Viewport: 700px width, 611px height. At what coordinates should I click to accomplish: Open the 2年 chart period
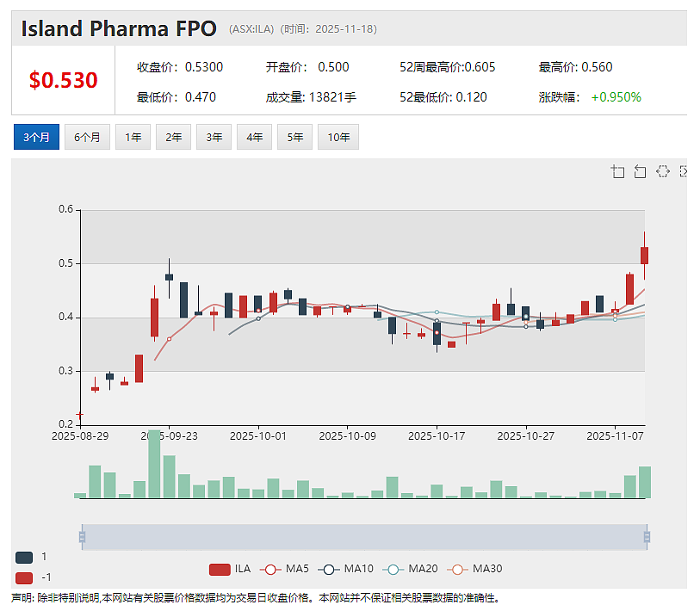click(174, 137)
